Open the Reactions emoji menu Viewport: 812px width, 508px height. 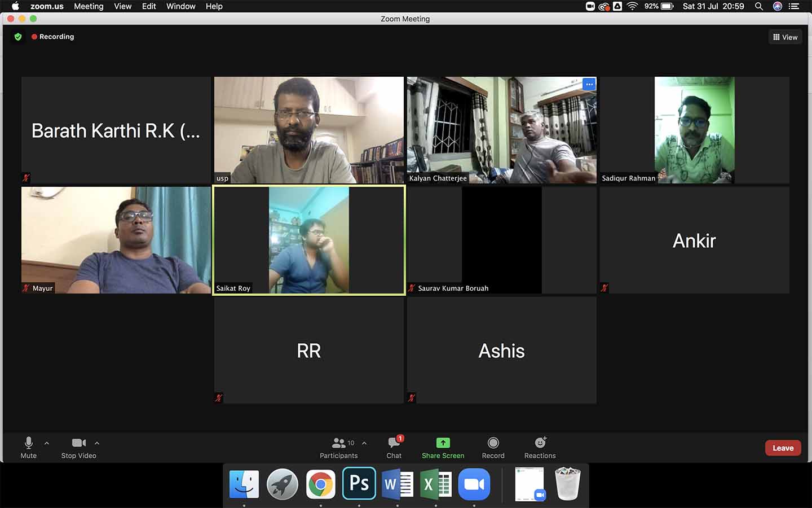point(540,443)
